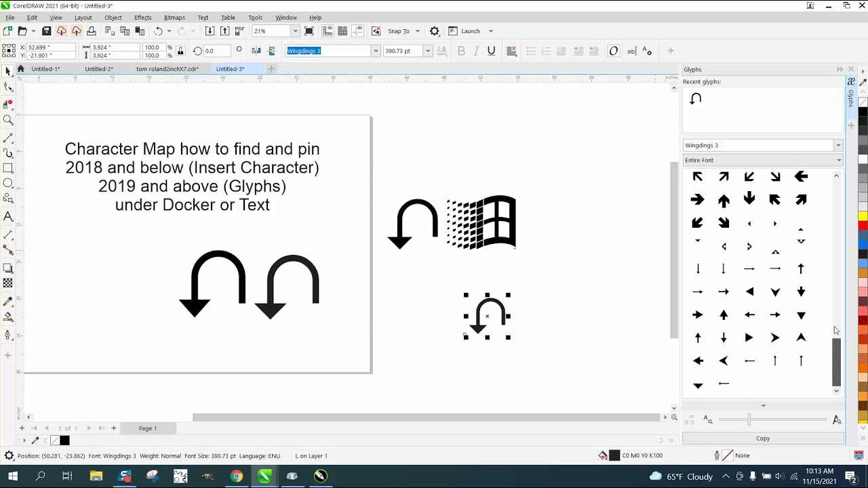Viewport: 868px width, 488px height.
Task: Click the Save icon in the toolbar
Action: [x=47, y=31]
